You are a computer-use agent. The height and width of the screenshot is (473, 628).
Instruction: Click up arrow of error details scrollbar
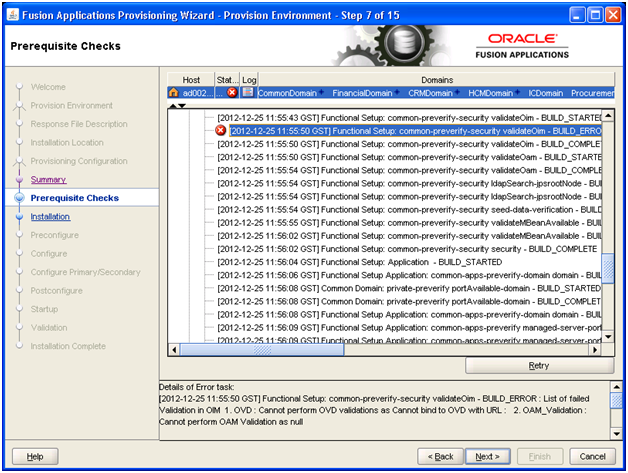(x=616, y=387)
